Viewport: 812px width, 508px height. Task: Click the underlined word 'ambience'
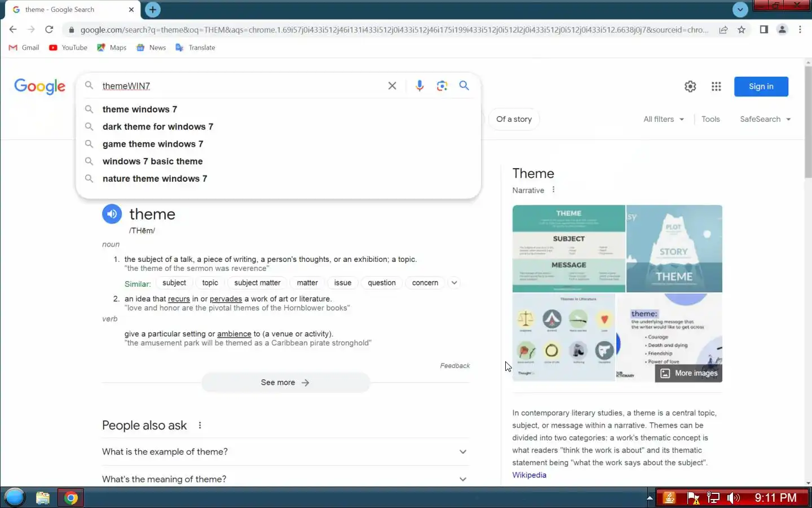234,334
